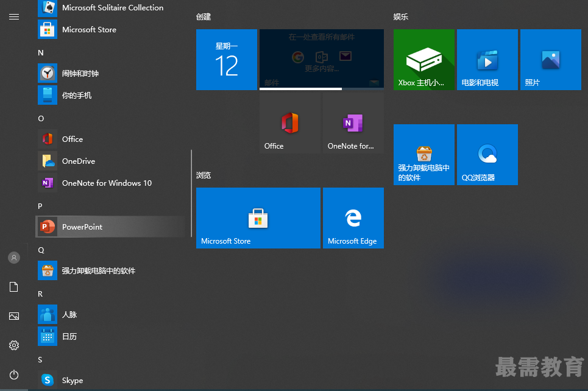Open the Microsoft Store wide tile

[x=258, y=218]
